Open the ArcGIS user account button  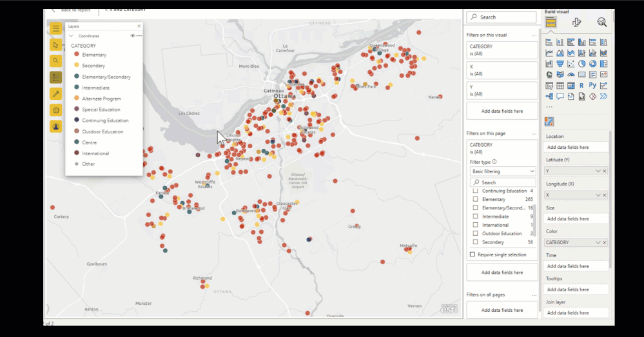pyautogui.click(x=56, y=126)
